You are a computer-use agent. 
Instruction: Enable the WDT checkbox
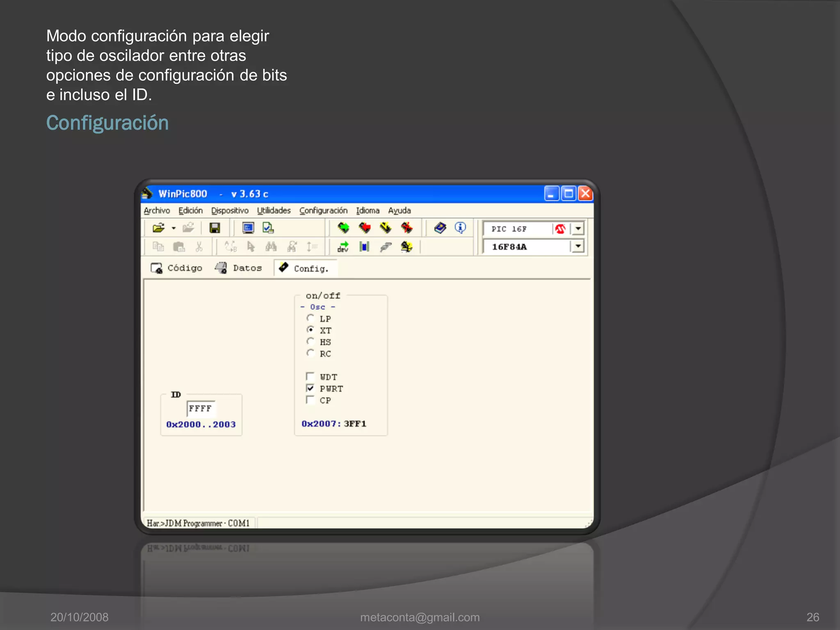point(310,377)
